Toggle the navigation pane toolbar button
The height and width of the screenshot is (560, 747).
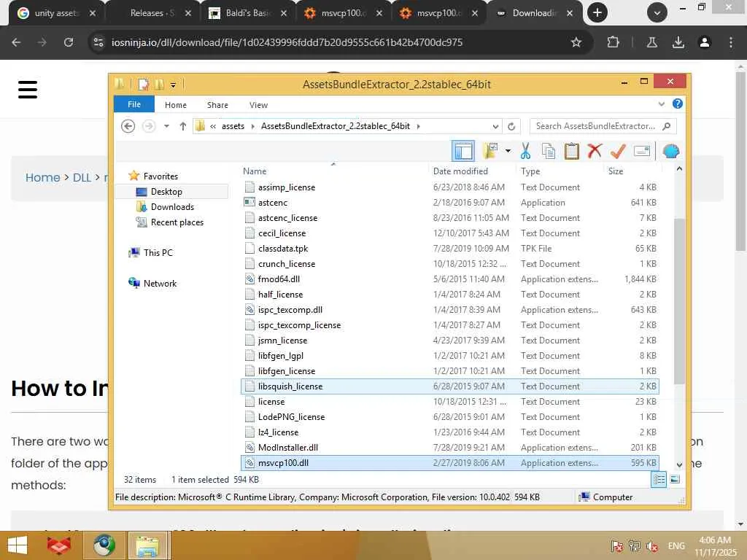(463, 152)
